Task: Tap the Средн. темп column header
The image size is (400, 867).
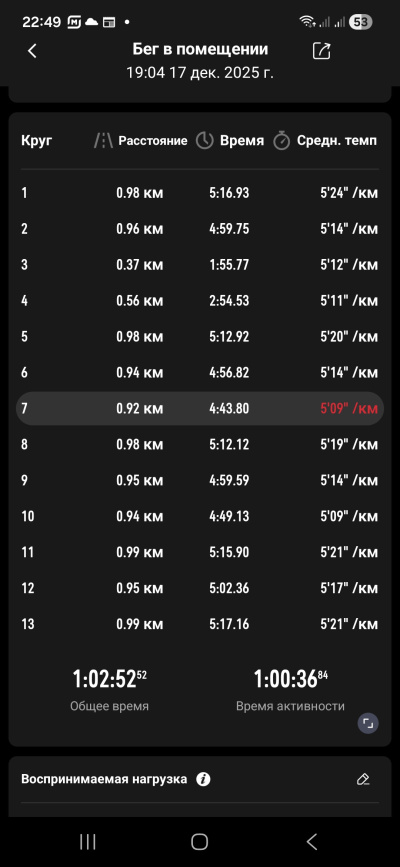Action: [337, 140]
